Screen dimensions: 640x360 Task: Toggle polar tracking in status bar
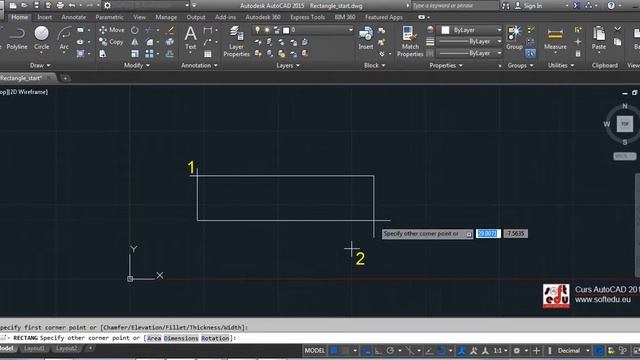391,351
